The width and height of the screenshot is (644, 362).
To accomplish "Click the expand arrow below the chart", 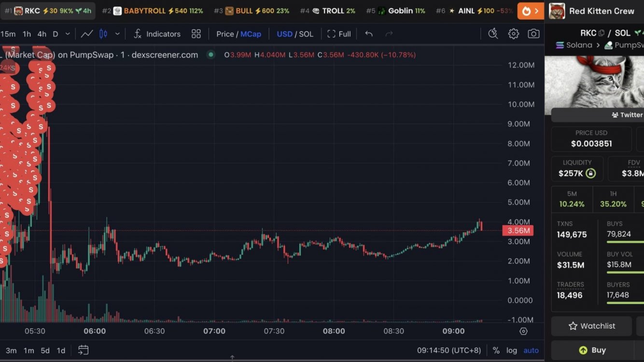I will point(232,358).
